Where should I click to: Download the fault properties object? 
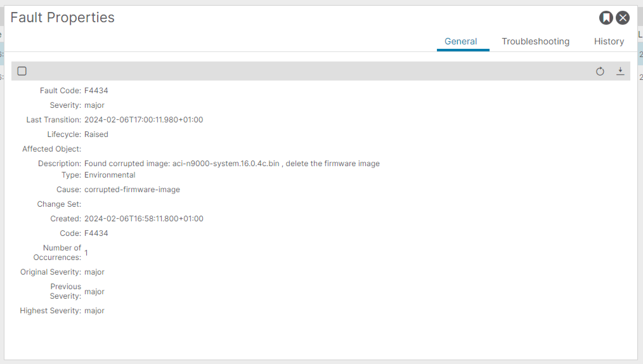(x=620, y=71)
